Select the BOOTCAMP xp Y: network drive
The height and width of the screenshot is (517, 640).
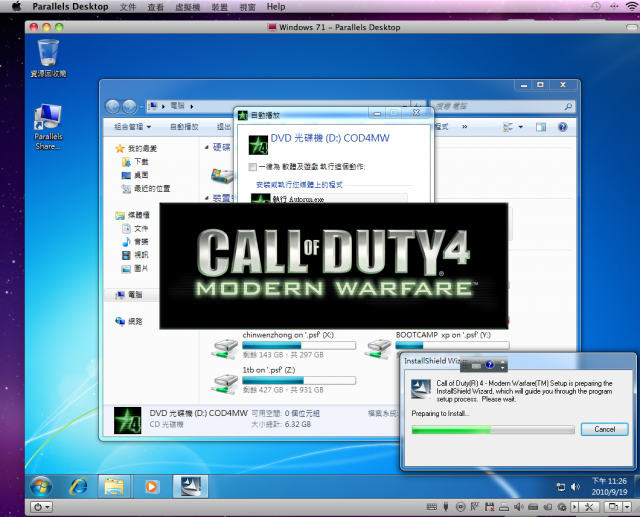coord(438,345)
